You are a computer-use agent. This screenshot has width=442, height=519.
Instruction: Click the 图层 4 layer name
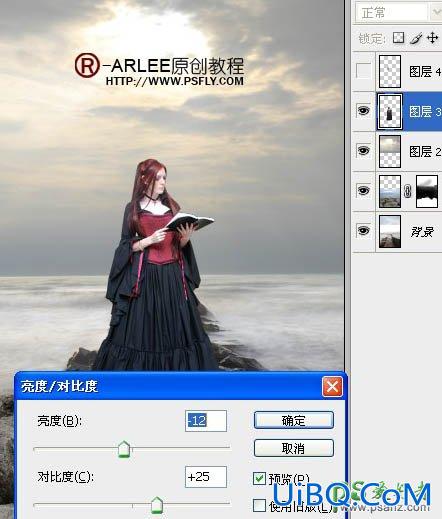pyautogui.click(x=425, y=71)
